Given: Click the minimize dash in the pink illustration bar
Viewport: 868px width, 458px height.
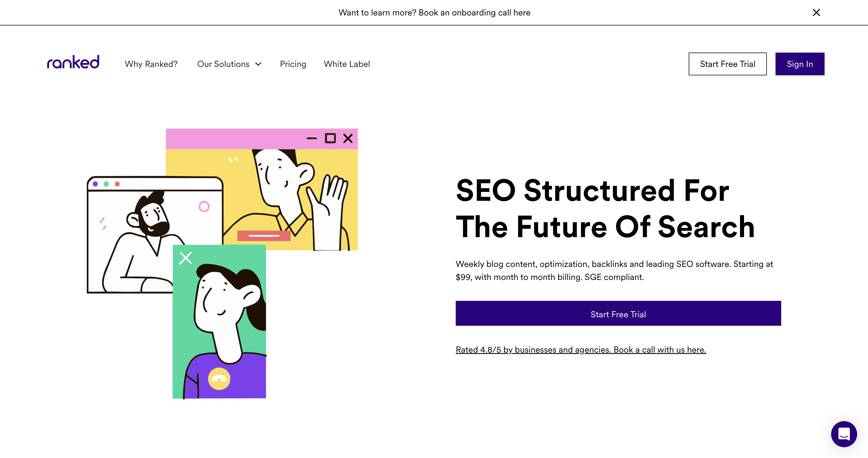Looking at the screenshot, I should click(x=312, y=138).
